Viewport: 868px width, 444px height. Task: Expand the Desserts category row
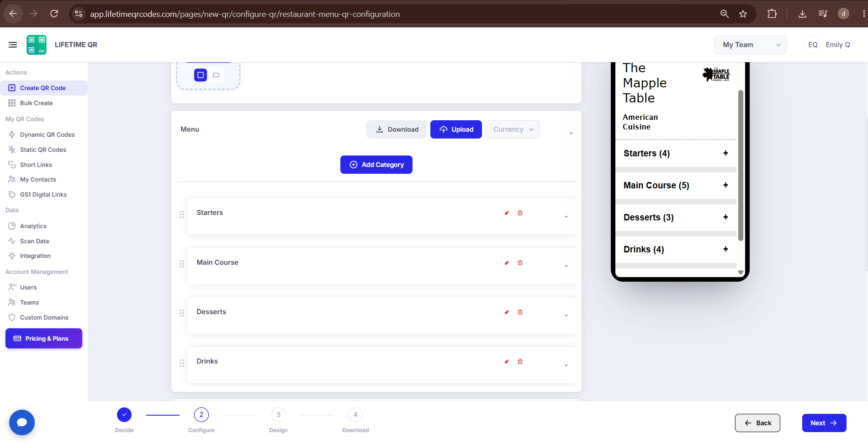[x=566, y=316]
